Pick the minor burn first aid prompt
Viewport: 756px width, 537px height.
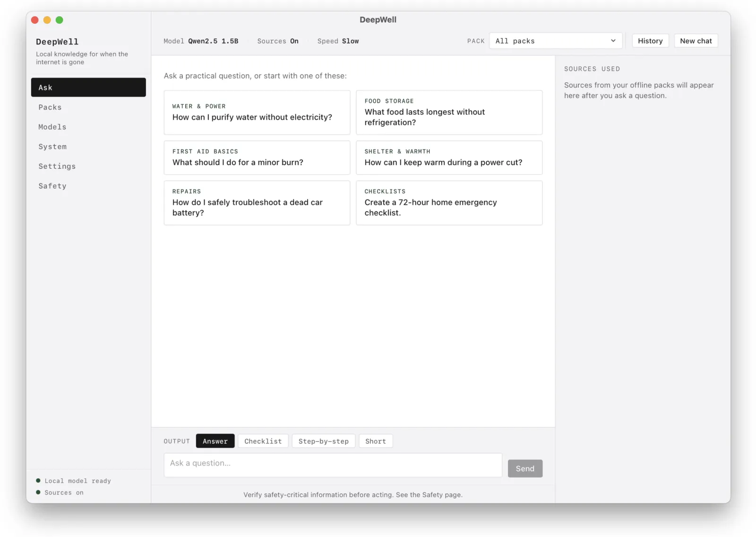(257, 157)
